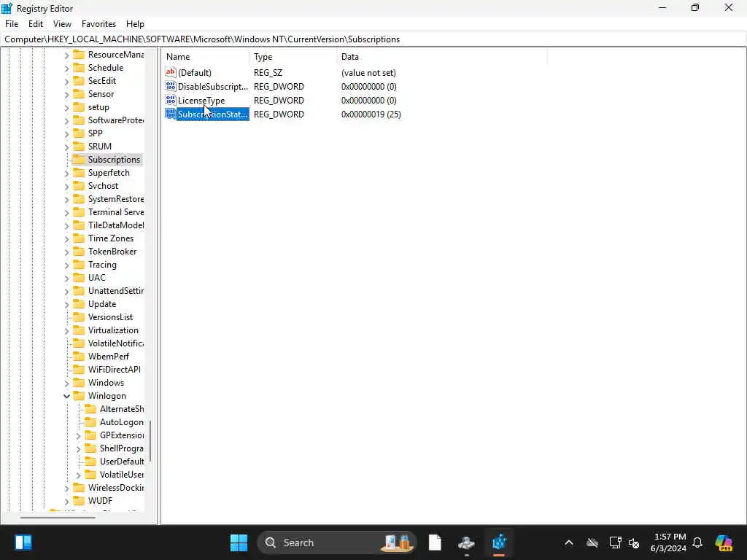The image size is (747, 560).
Task: Expand the Schedule key
Action: pyautogui.click(x=66, y=68)
